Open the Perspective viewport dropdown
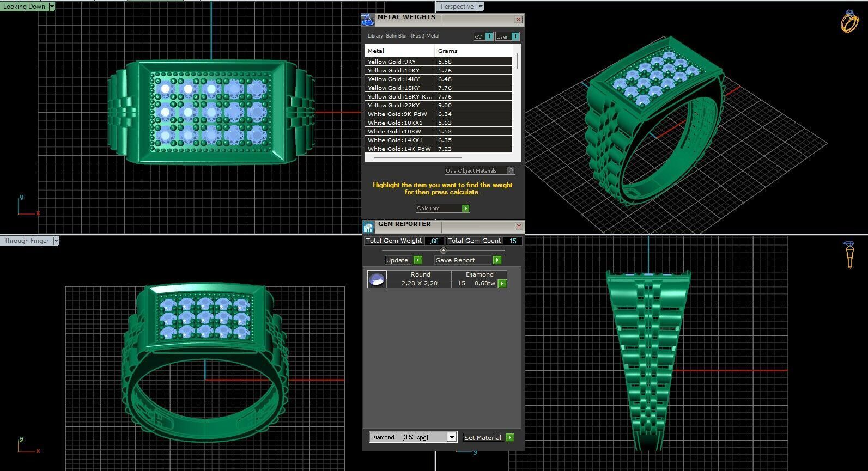 click(x=480, y=7)
